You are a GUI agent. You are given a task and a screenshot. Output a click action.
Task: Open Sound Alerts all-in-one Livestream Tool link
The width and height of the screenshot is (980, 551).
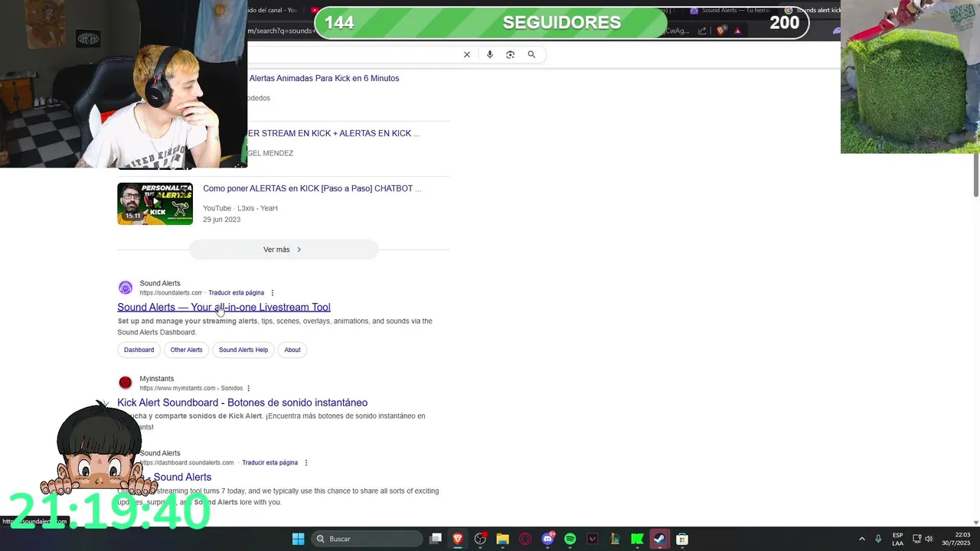click(x=224, y=307)
